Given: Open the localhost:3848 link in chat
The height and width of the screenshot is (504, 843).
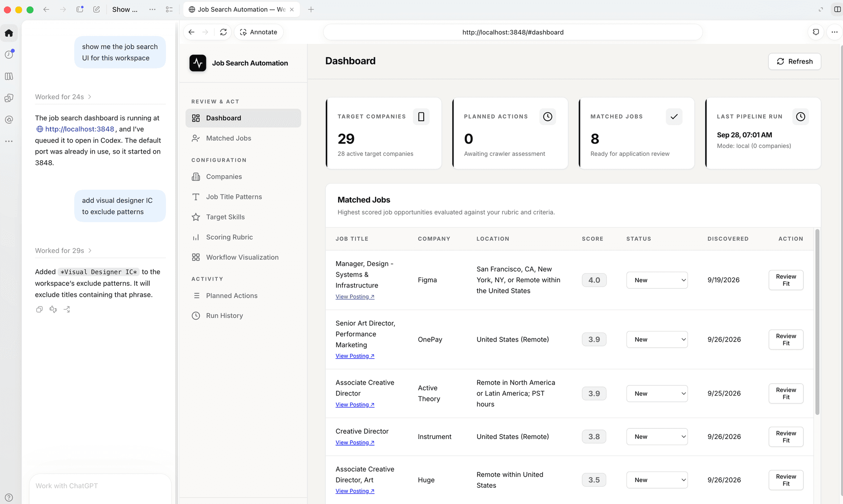Looking at the screenshot, I should coord(75,129).
